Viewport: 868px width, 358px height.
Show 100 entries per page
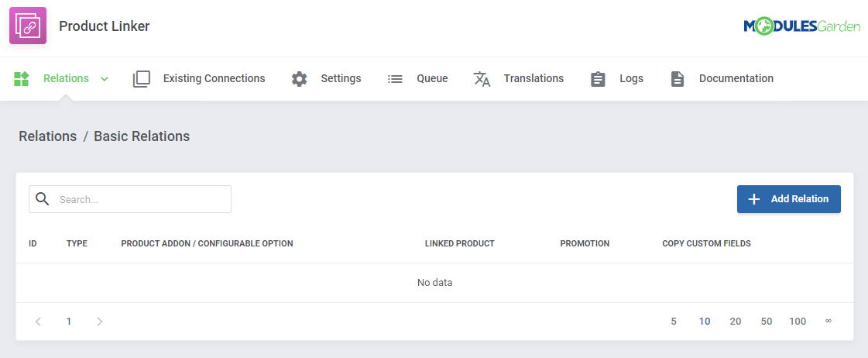(x=798, y=322)
